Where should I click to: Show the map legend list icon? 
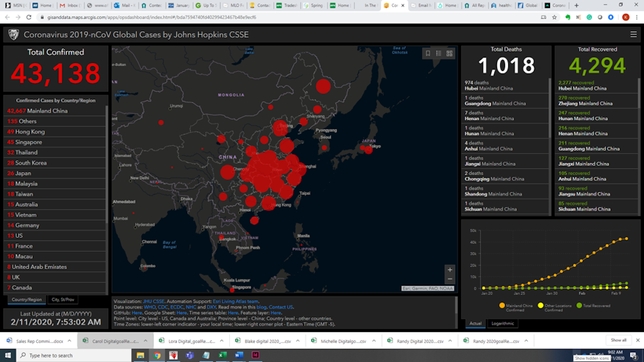pos(438,53)
